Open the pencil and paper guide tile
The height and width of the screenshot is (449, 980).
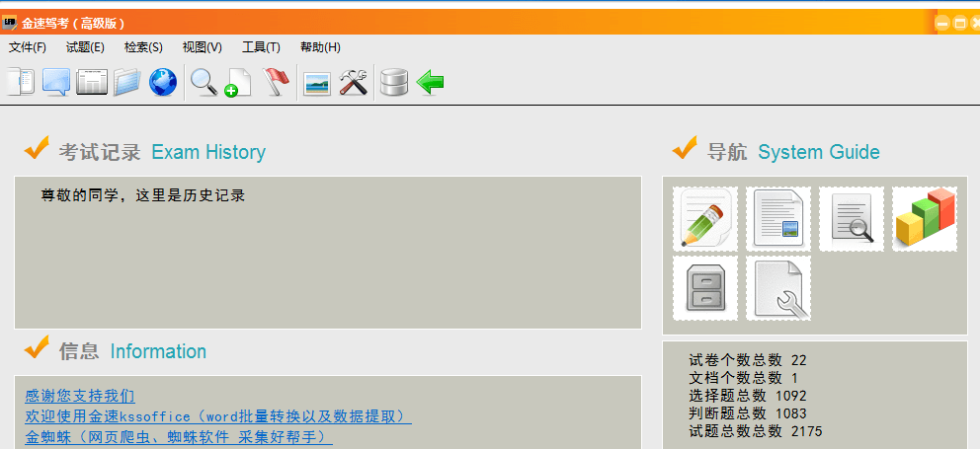705,219
